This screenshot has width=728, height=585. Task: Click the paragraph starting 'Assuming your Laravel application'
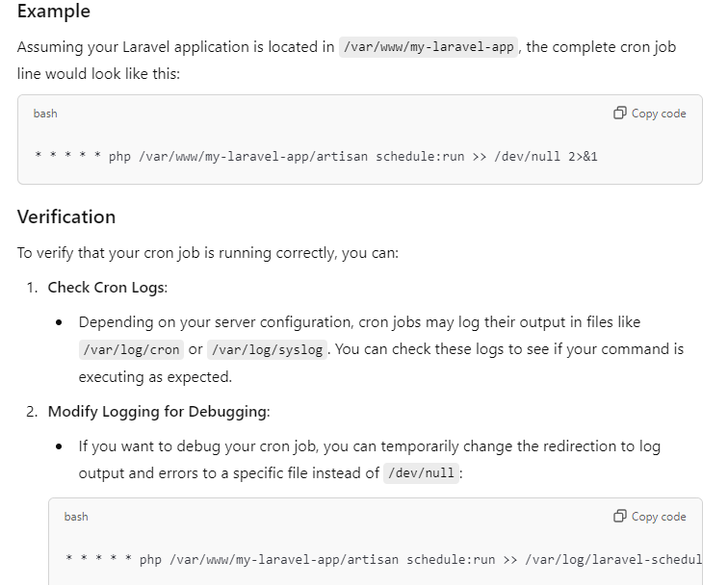176,47
